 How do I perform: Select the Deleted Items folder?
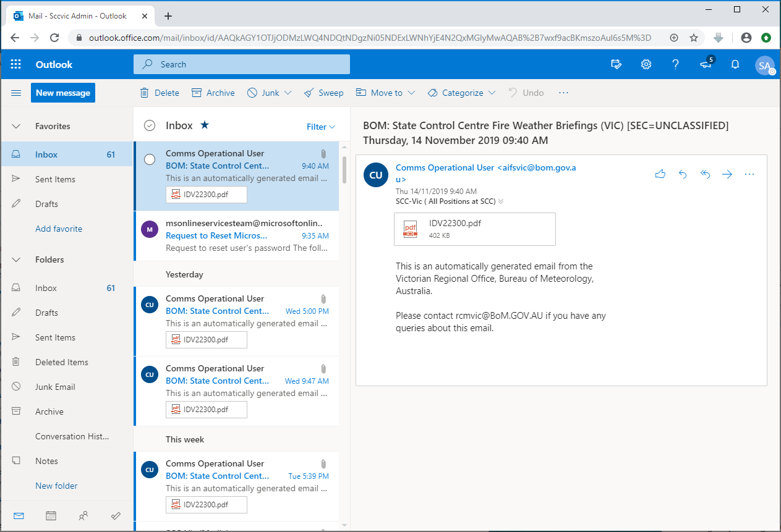coord(61,362)
